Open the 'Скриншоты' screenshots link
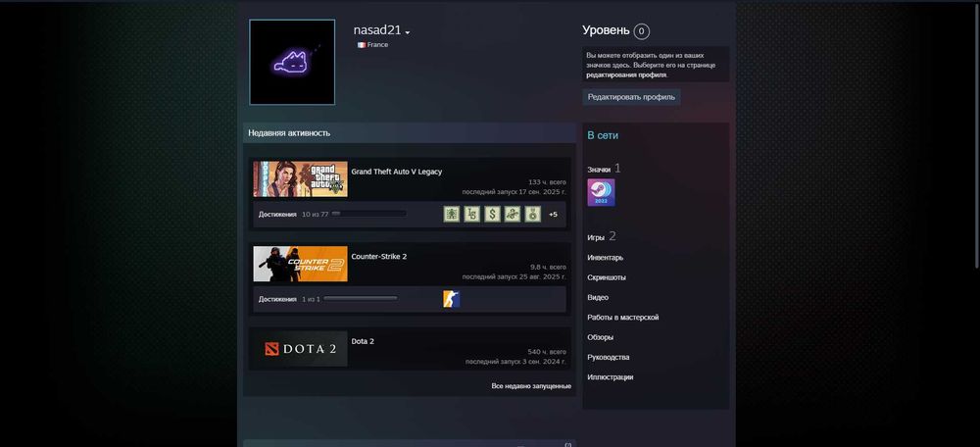Viewport: 980px width, 447px height. [607, 277]
